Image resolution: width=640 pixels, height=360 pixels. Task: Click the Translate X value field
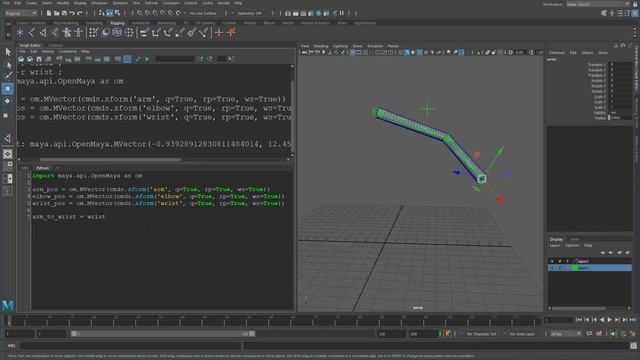pyautogui.click(x=620, y=64)
